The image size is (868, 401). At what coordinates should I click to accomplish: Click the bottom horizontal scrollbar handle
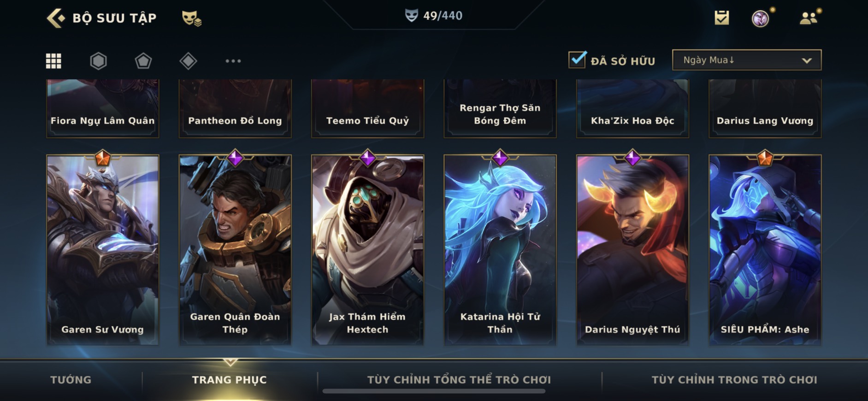point(434,391)
